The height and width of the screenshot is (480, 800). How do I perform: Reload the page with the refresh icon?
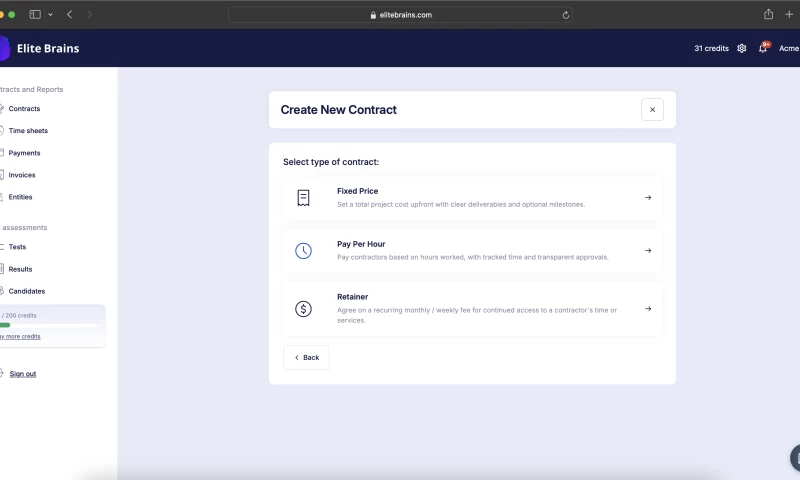coord(565,15)
